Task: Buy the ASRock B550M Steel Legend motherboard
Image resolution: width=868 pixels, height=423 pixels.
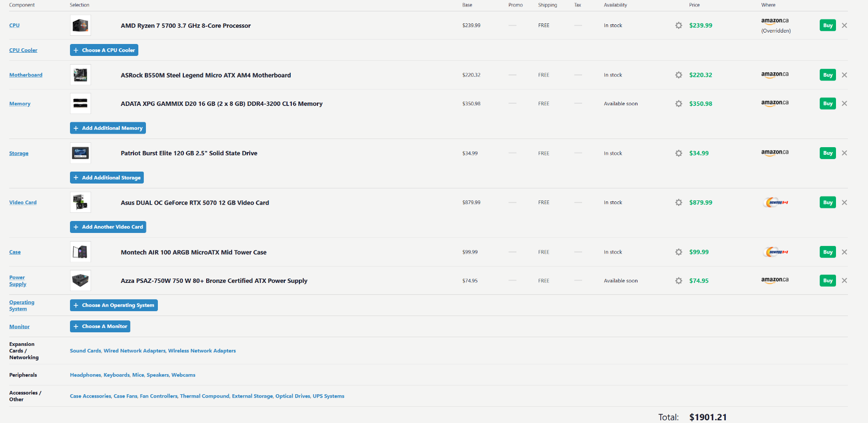Action: [828, 75]
